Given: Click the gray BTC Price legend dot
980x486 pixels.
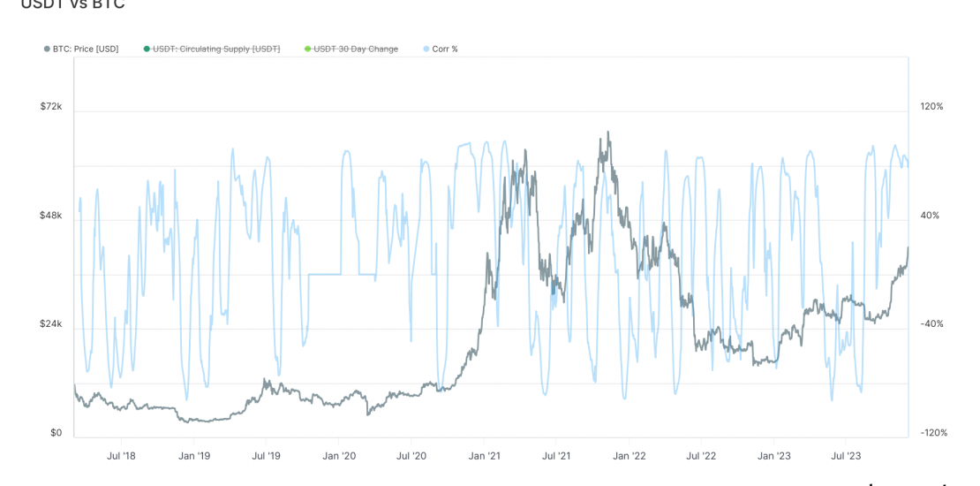Looking at the screenshot, I should [47, 49].
